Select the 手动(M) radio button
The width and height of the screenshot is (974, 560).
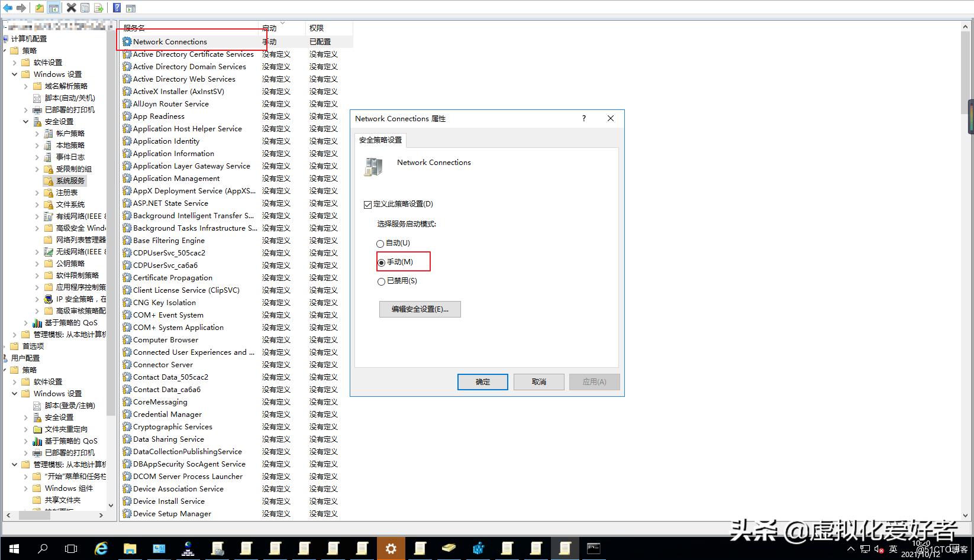pyautogui.click(x=381, y=262)
